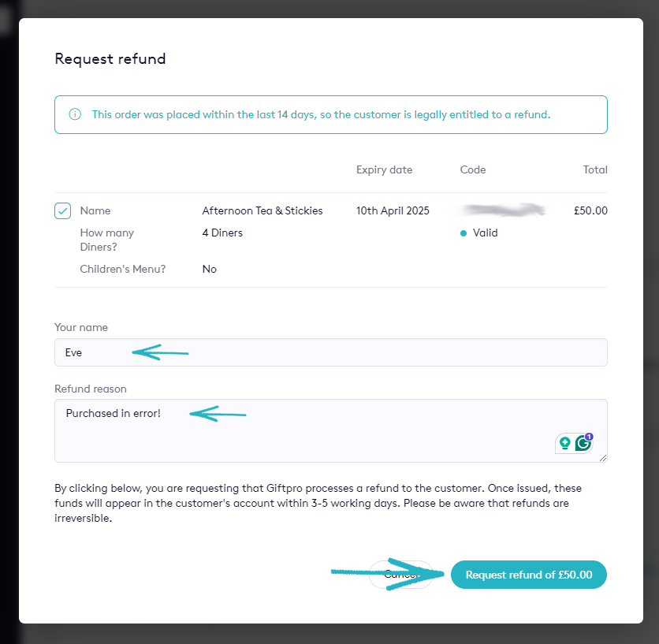Screen dimensions: 659x644
Task: Click the info icon in the refund notice
Action: (x=76, y=115)
